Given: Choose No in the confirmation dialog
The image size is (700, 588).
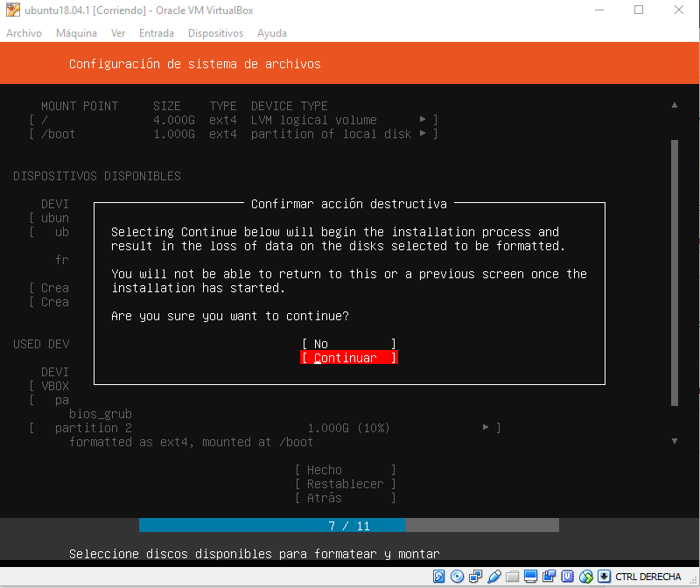Looking at the screenshot, I should 349,344.
